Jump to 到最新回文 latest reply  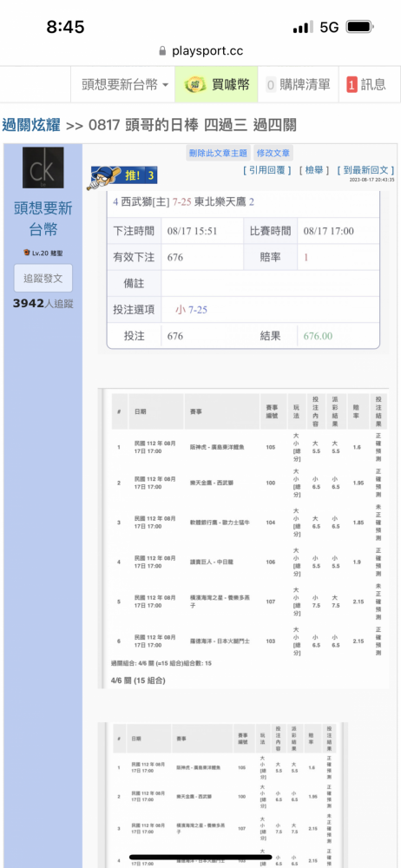pyautogui.click(x=365, y=170)
